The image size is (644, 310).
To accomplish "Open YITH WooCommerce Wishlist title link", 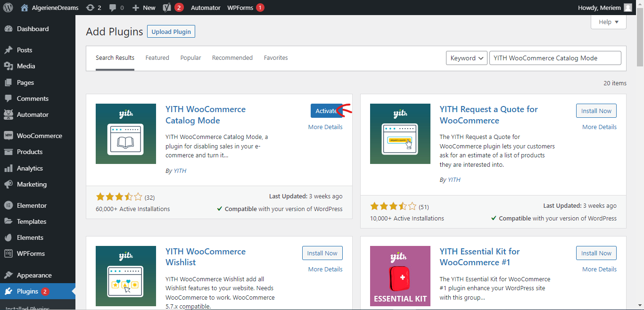I will (x=206, y=257).
